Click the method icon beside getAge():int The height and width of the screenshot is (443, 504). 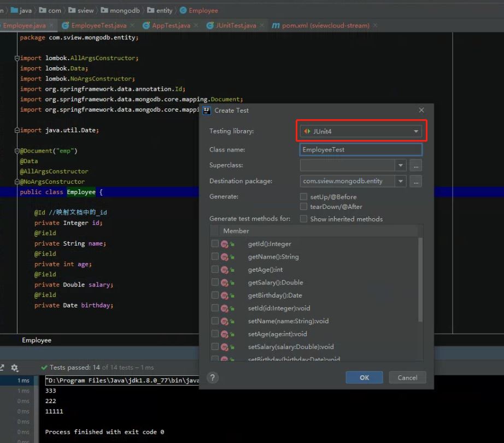(x=225, y=270)
